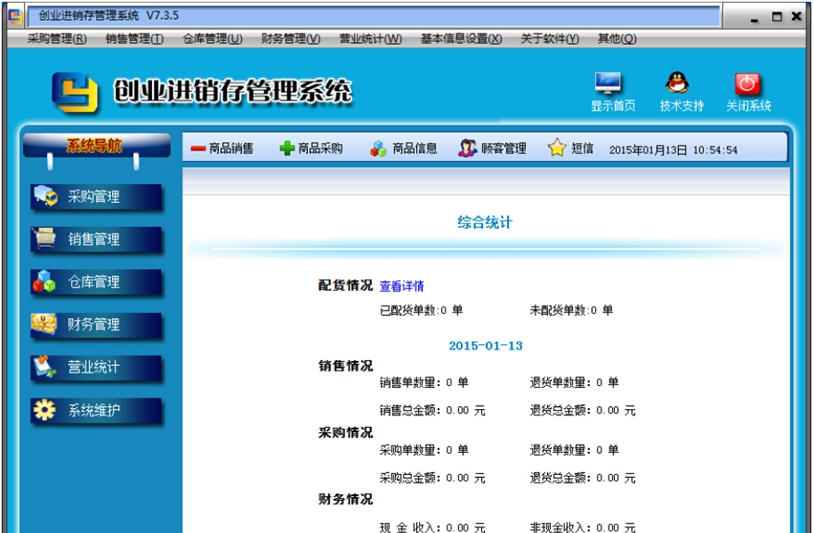Image resolution: width=814 pixels, height=533 pixels.
Task: Click the yellow star 短信 icon
Action: [x=557, y=147]
